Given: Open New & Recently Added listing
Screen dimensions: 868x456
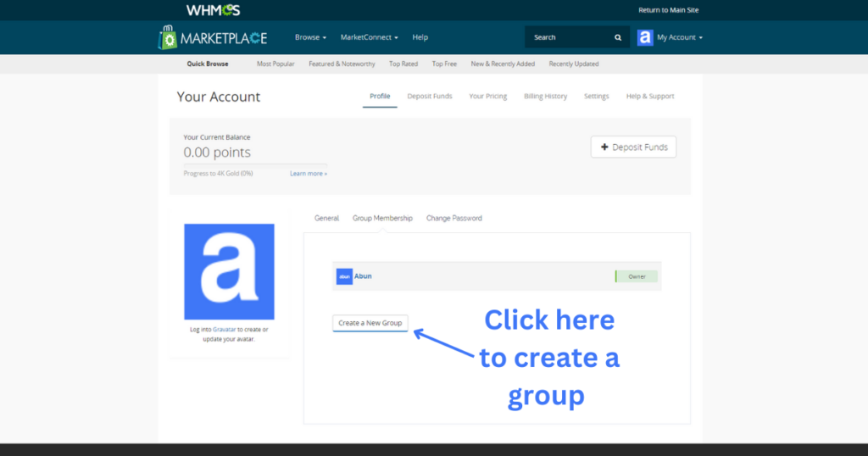Looking at the screenshot, I should click(x=503, y=64).
